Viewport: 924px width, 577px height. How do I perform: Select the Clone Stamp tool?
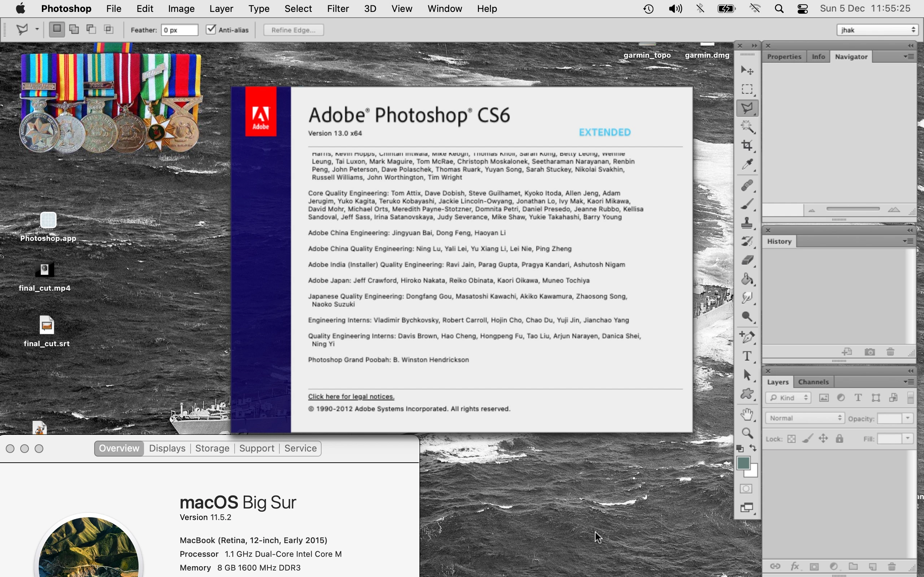pos(747,223)
